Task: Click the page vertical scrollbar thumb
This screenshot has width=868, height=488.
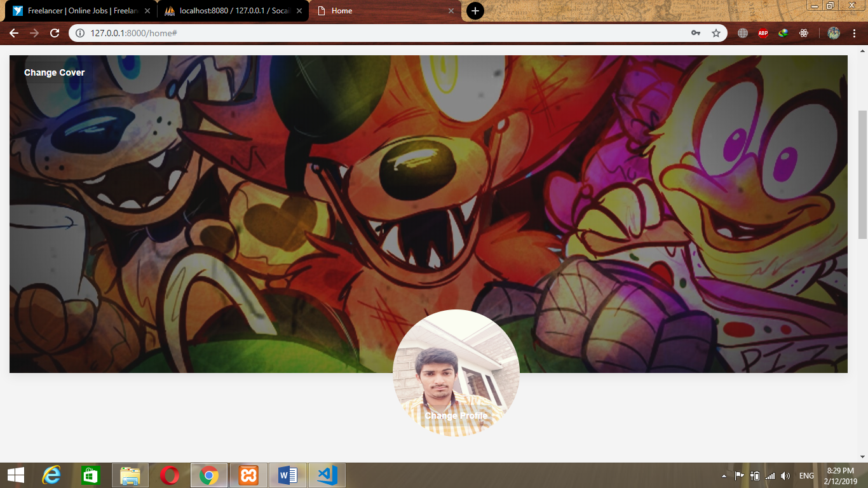Action: pos(863,175)
